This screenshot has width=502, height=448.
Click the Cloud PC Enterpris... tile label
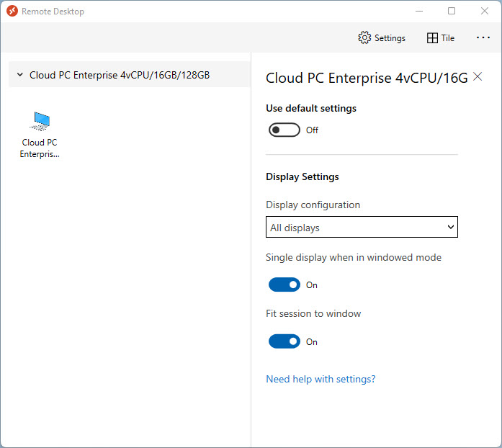(40, 148)
